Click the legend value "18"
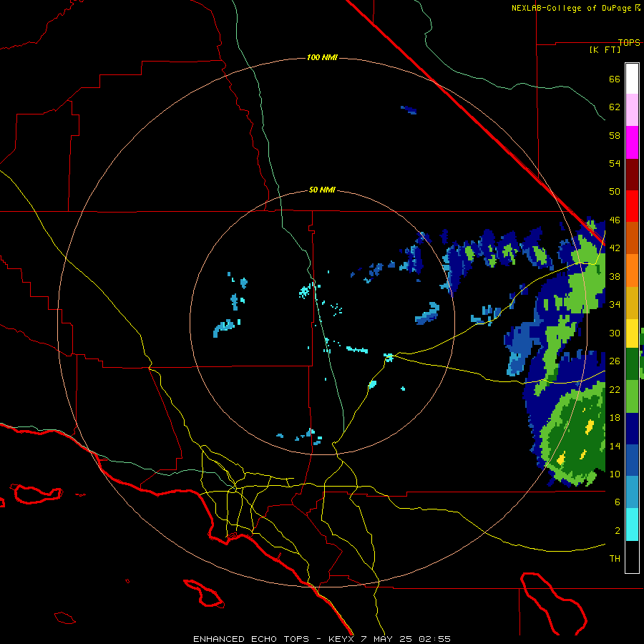This screenshot has width=644, height=644. 615,418
